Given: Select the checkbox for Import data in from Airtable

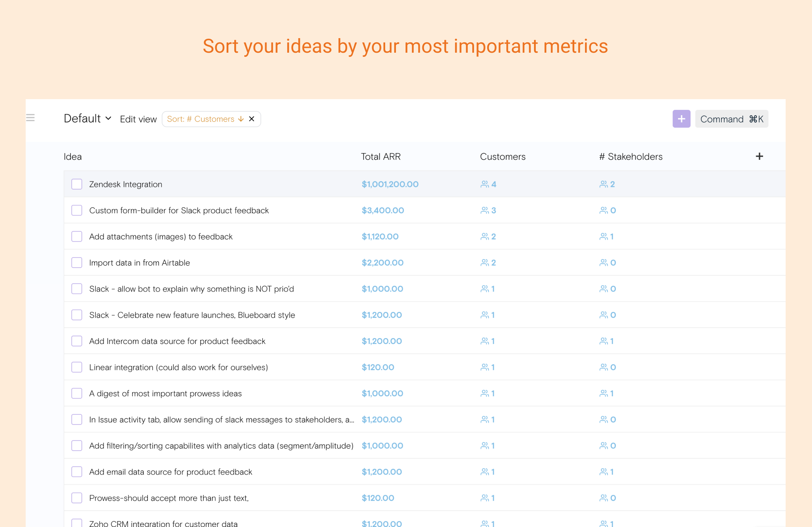Looking at the screenshot, I should pos(77,263).
